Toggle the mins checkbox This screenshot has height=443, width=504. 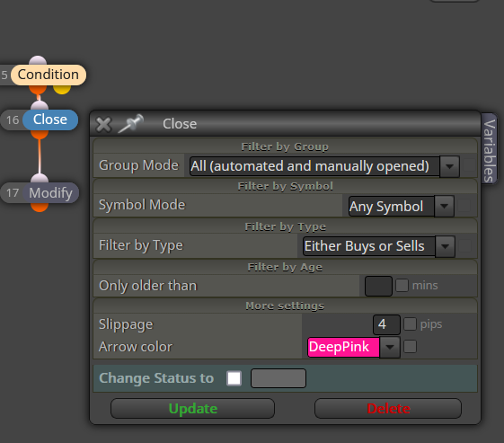point(402,285)
